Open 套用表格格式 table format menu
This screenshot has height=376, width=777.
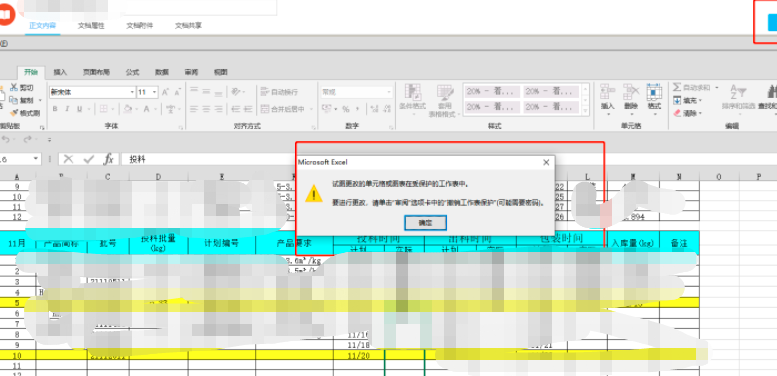click(x=444, y=100)
